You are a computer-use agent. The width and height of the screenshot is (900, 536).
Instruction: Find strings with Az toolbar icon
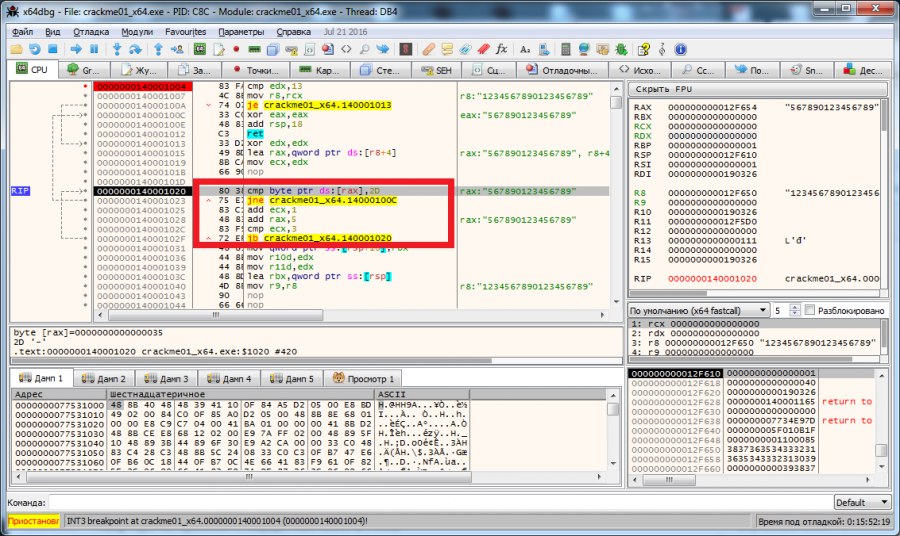(525, 49)
